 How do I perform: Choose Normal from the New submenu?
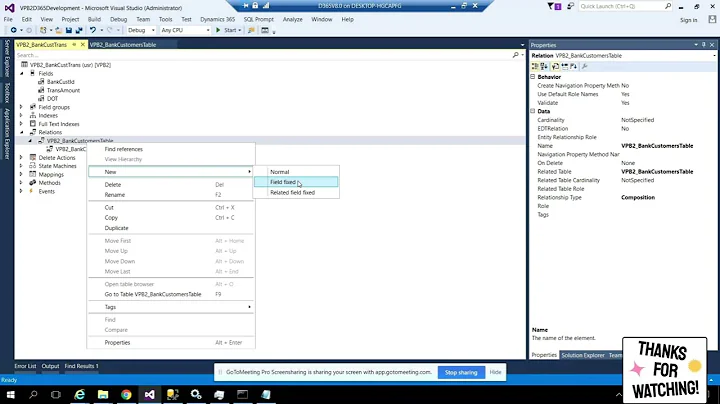click(x=296, y=172)
